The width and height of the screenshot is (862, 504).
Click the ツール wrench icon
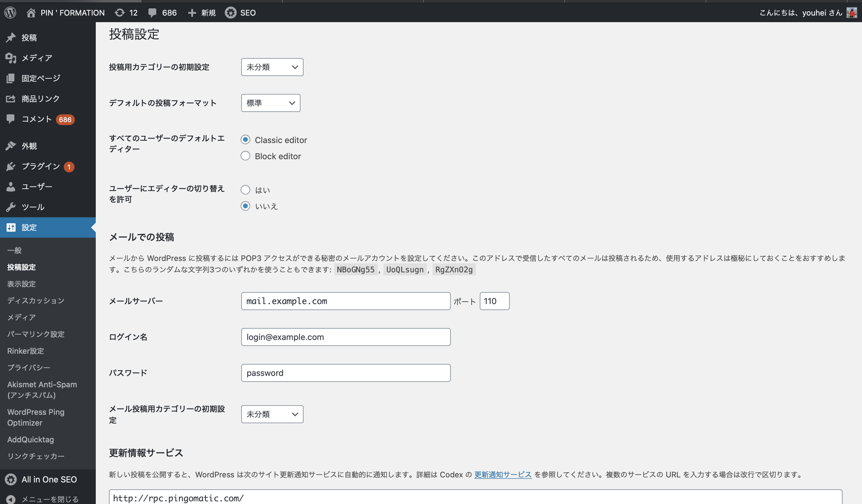(11, 207)
